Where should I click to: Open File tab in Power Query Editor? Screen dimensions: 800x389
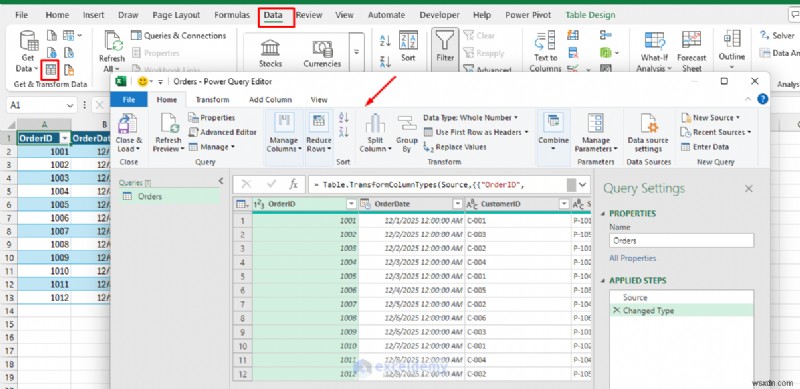coord(129,100)
